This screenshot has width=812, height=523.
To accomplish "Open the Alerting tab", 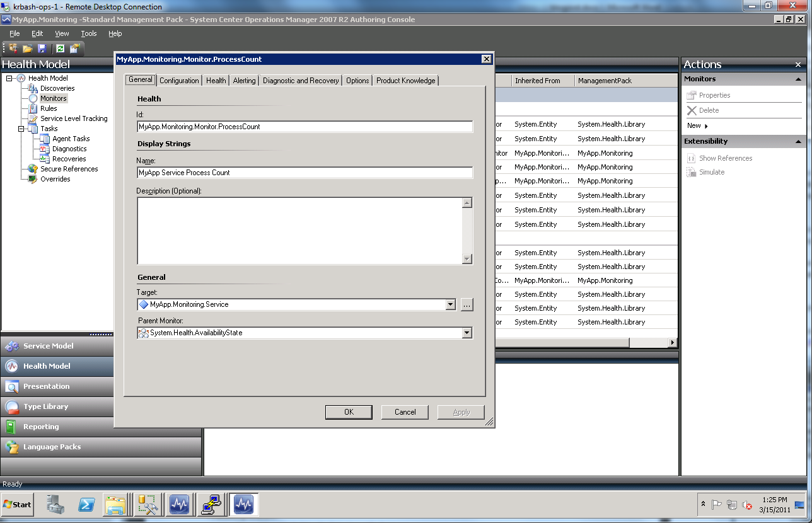I will click(244, 81).
